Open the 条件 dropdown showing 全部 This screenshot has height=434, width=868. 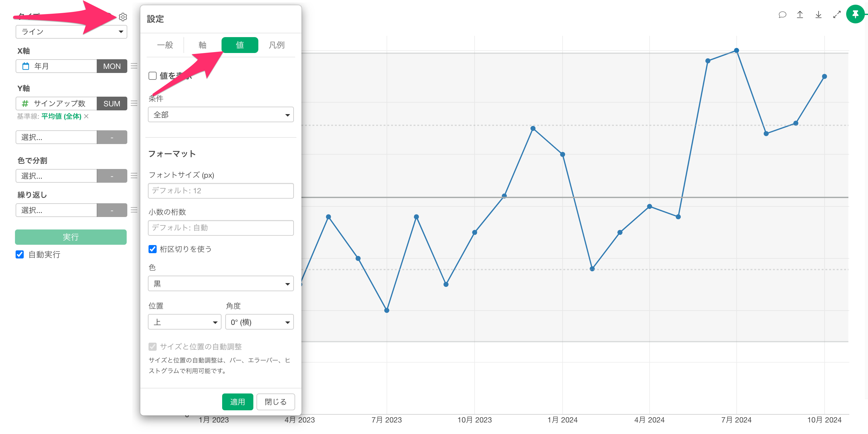click(x=221, y=115)
